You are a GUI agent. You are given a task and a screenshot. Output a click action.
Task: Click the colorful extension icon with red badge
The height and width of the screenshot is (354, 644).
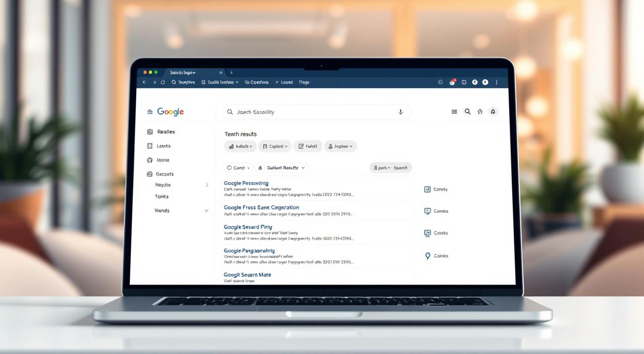[452, 82]
